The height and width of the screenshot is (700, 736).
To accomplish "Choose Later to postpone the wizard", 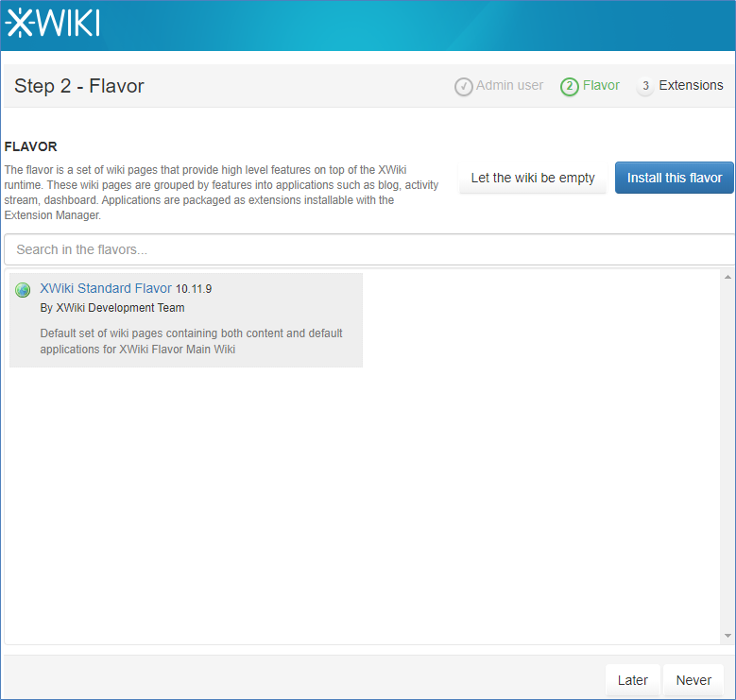I will click(632, 680).
